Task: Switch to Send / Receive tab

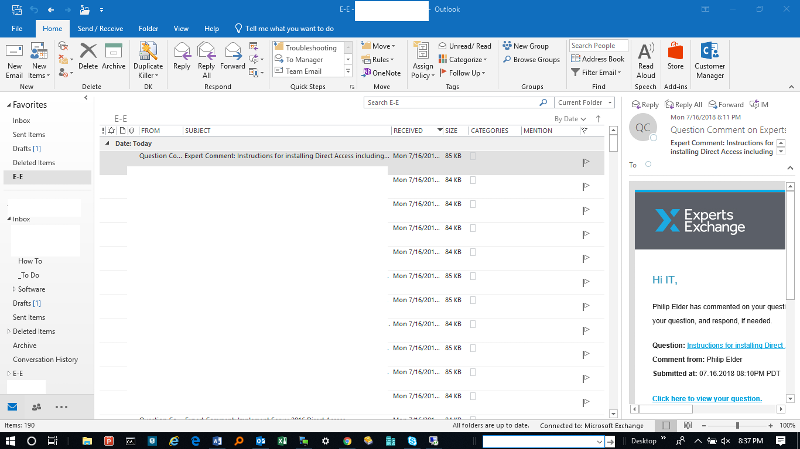Action: pos(100,29)
